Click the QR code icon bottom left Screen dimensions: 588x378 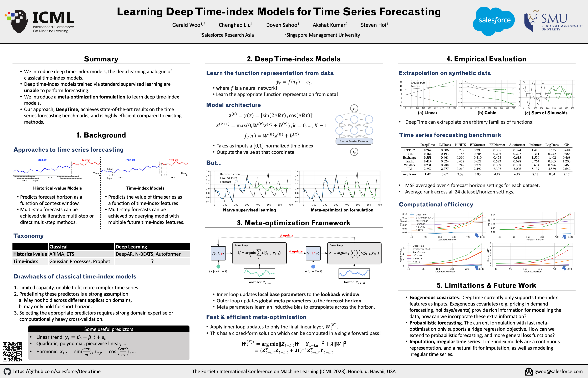pos(12,351)
